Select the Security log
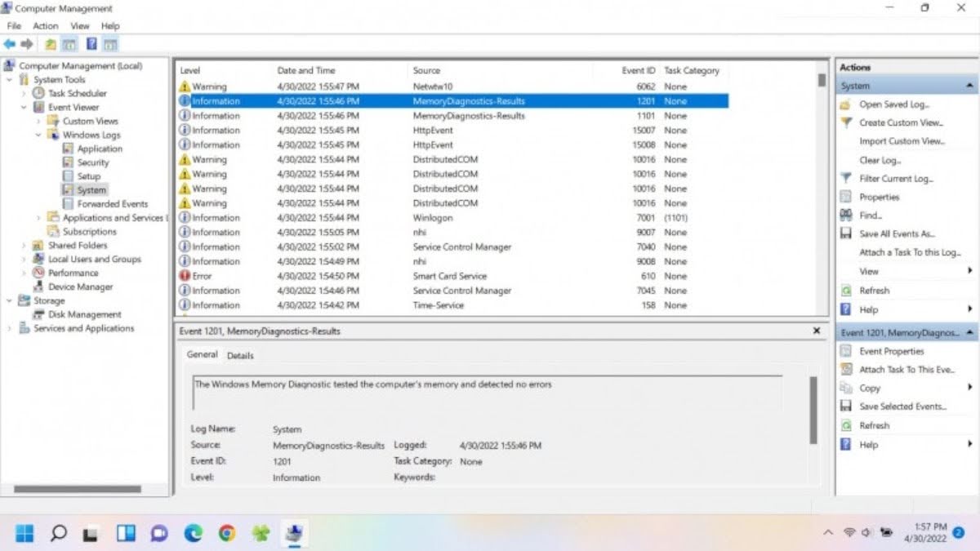This screenshot has height=551, width=980. pos(93,162)
